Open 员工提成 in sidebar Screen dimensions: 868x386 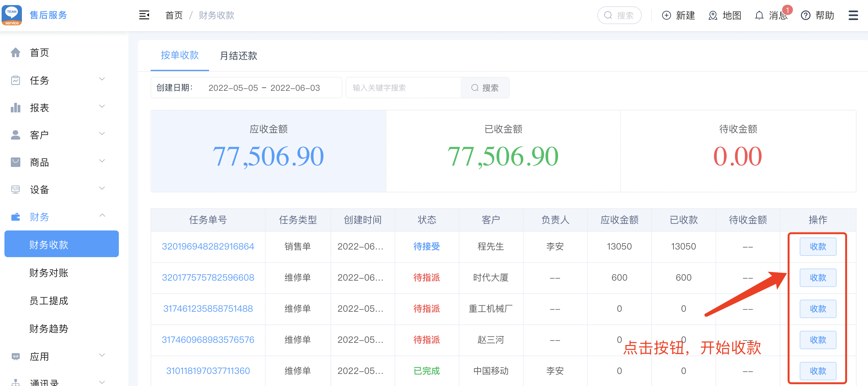(x=49, y=301)
